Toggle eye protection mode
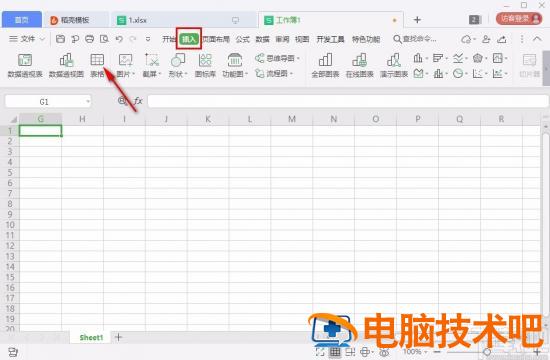This screenshot has width=550, height=360. click(384, 352)
